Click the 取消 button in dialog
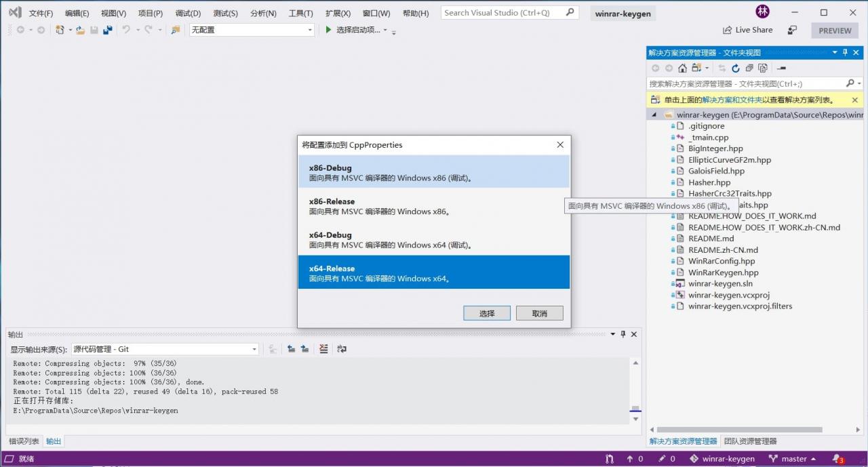The height and width of the screenshot is (467, 868). click(x=539, y=313)
